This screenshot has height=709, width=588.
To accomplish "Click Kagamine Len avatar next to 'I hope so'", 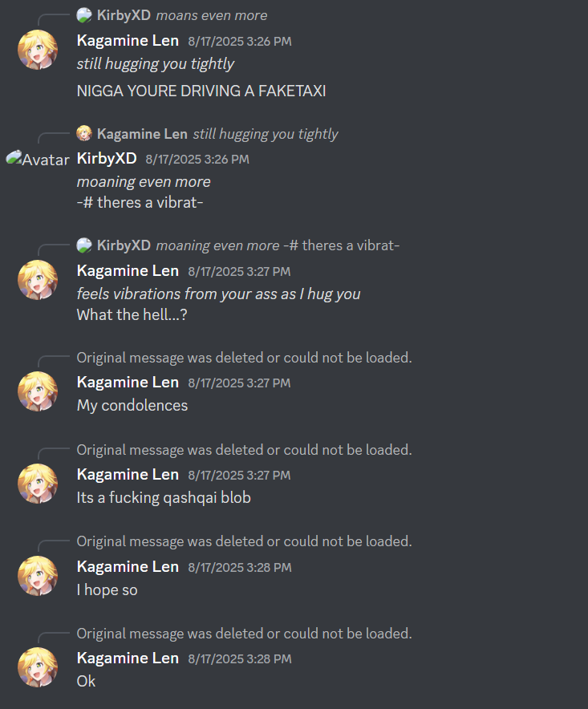I will [38, 576].
